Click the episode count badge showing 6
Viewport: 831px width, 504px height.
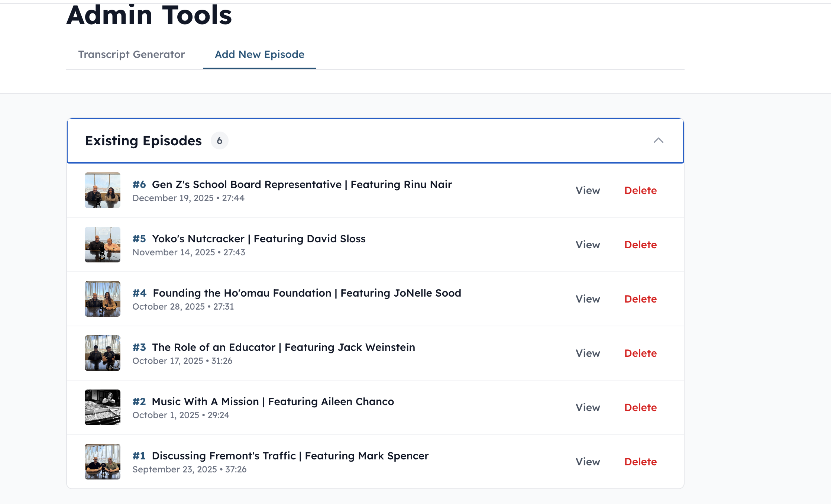[x=219, y=140]
